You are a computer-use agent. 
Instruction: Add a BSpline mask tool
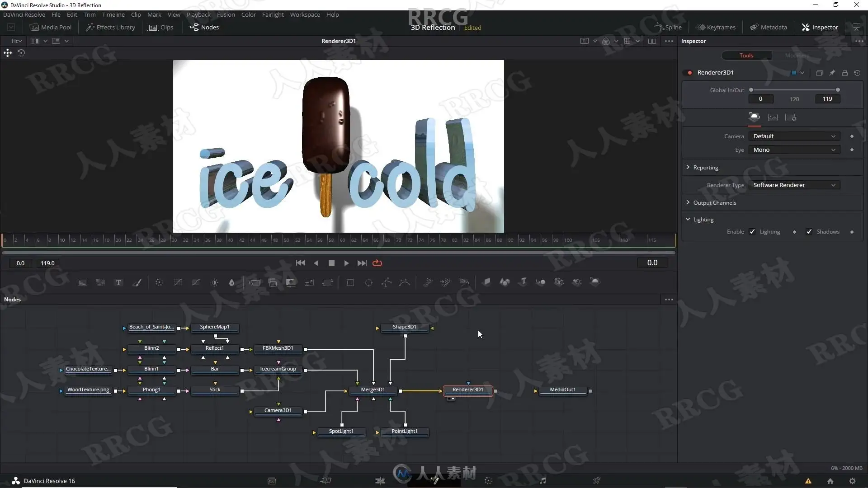pyautogui.click(x=405, y=282)
